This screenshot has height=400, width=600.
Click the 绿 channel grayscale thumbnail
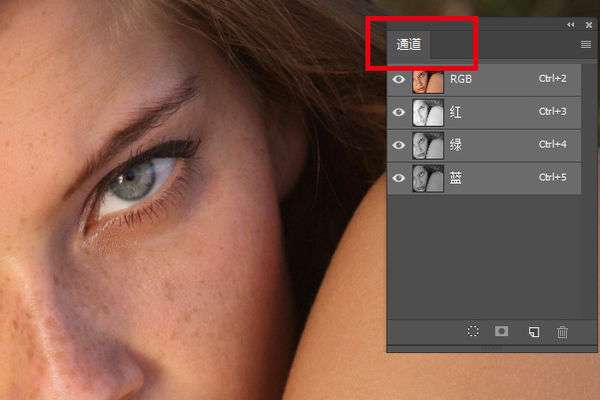click(428, 146)
